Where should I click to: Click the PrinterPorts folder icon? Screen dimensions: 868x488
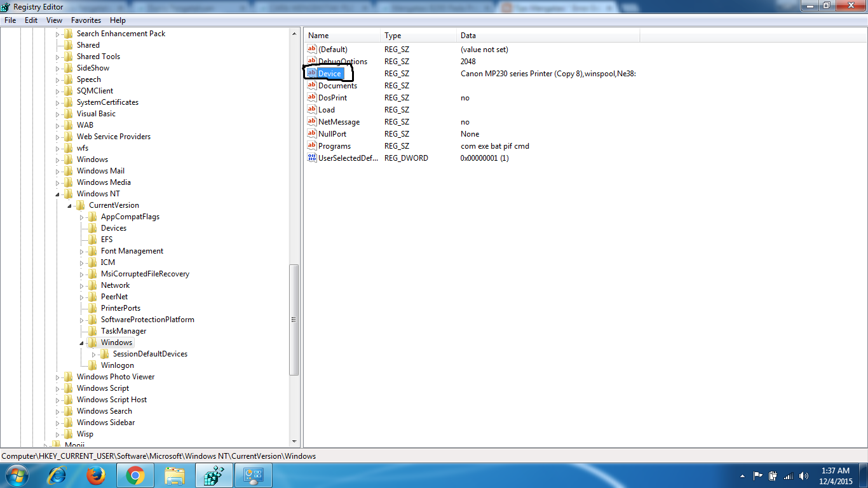coord(93,308)
